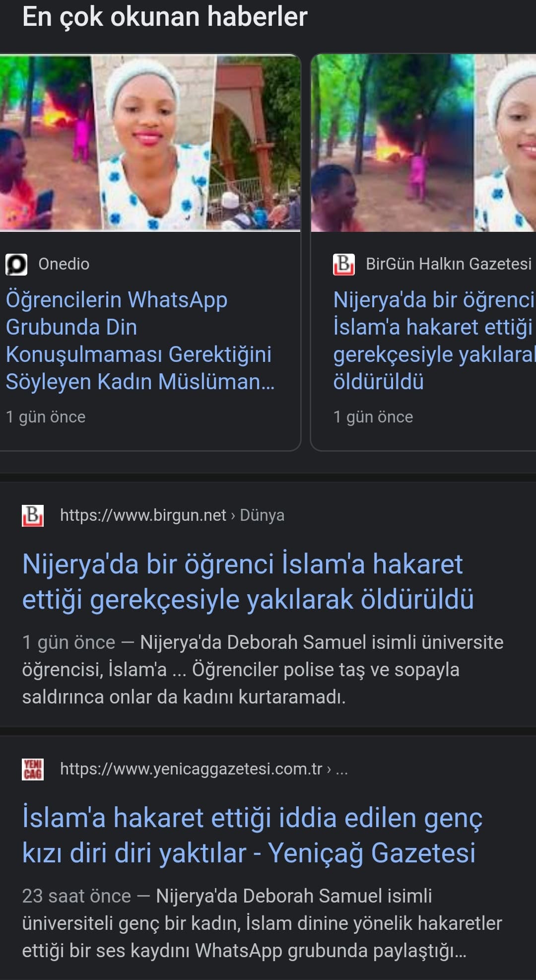The width and height of the screenshot is (536, 980).
Task: Open BirGün carousel headline Nijerya'da bir öğrenci
Action: pos(434,341)
